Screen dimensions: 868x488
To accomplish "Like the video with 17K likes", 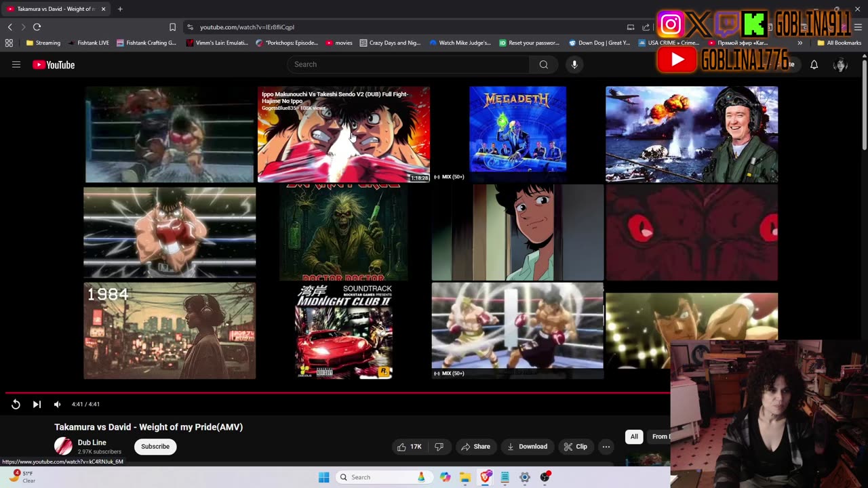I will (x=409, y=447).
